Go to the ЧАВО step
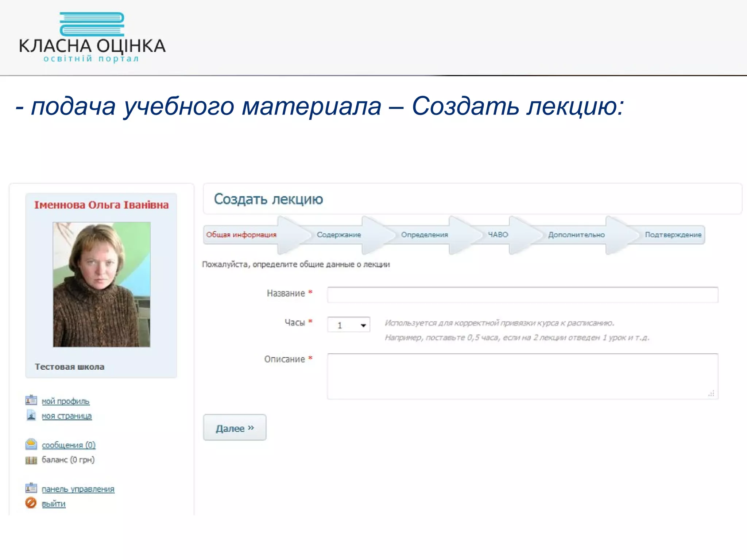This screenshot has height=560, width=747. pos(498,235)
